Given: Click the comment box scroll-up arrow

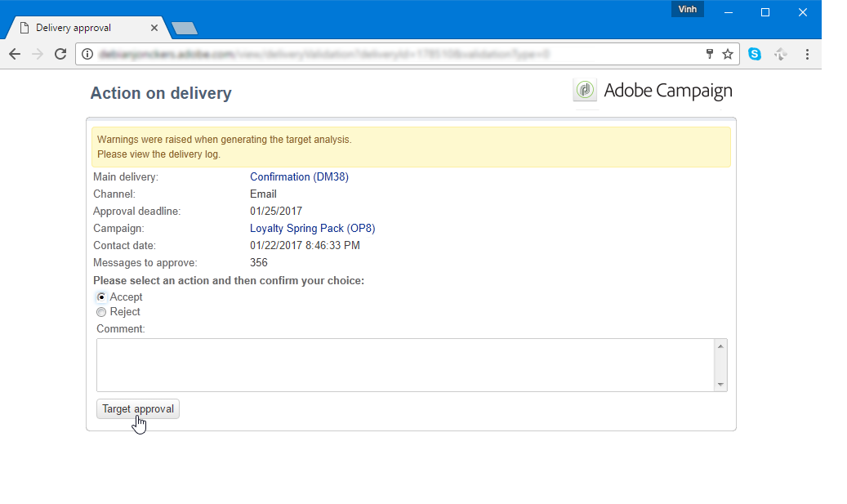Looking at the screenshot, I should coord(720,346).
